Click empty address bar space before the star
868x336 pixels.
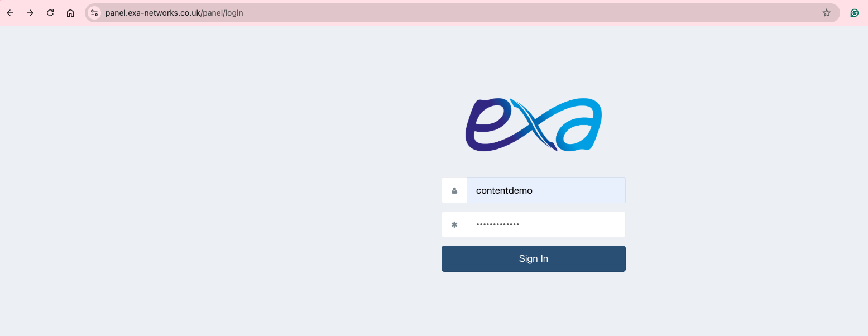coord(530,13)
